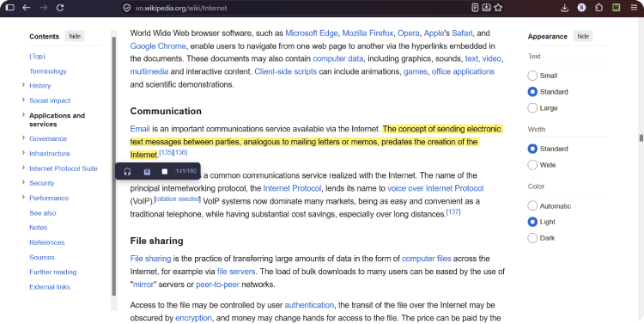Reload the Wikipedia Internet page
The height and width of the screenshot is (324, 644).
(60, 8)
